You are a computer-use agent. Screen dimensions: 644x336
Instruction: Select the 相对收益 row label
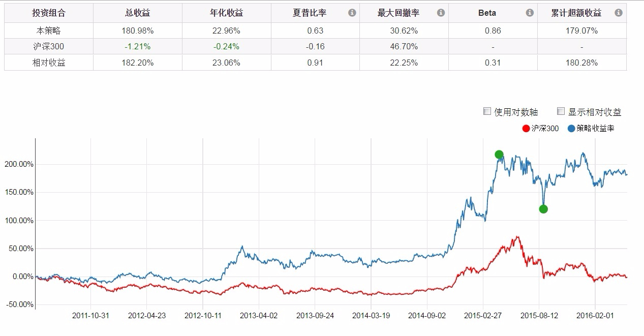tap(49, 63)
